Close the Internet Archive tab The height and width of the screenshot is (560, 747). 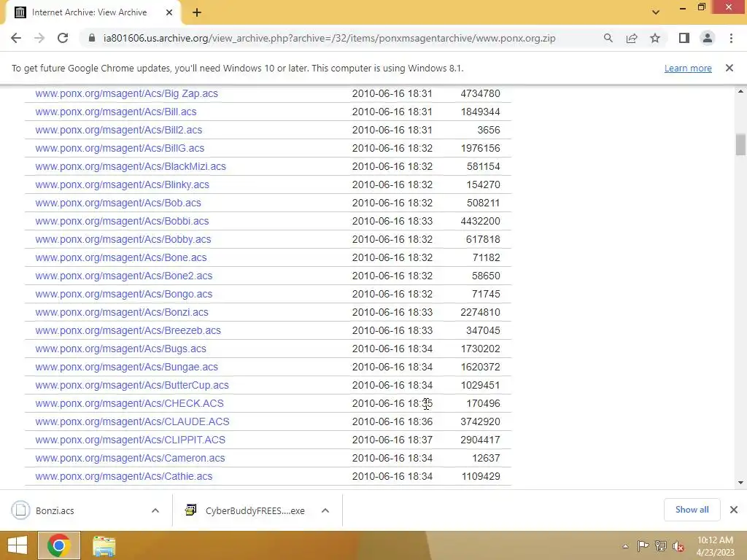(x=169, y=12)
